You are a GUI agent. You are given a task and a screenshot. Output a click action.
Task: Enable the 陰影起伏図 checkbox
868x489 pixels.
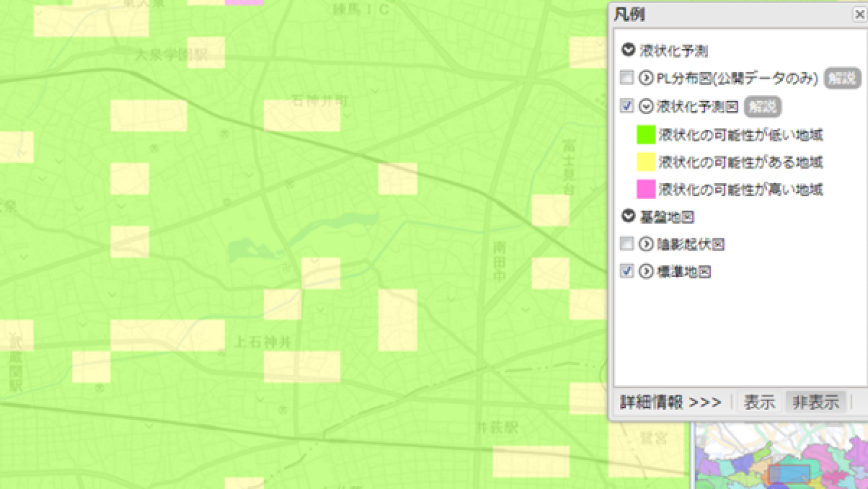click(626, 244)
